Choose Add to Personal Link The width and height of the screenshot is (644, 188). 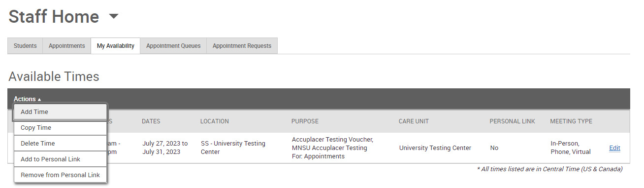point(61,159)
